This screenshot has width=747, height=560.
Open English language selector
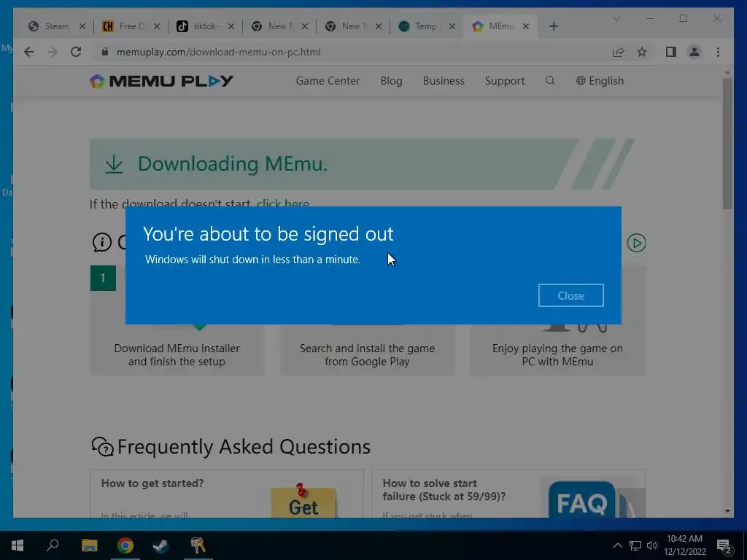tap(600, 81)
